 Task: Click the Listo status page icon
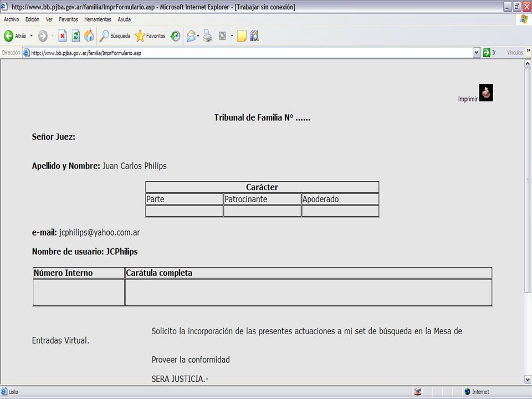point(4,392)
